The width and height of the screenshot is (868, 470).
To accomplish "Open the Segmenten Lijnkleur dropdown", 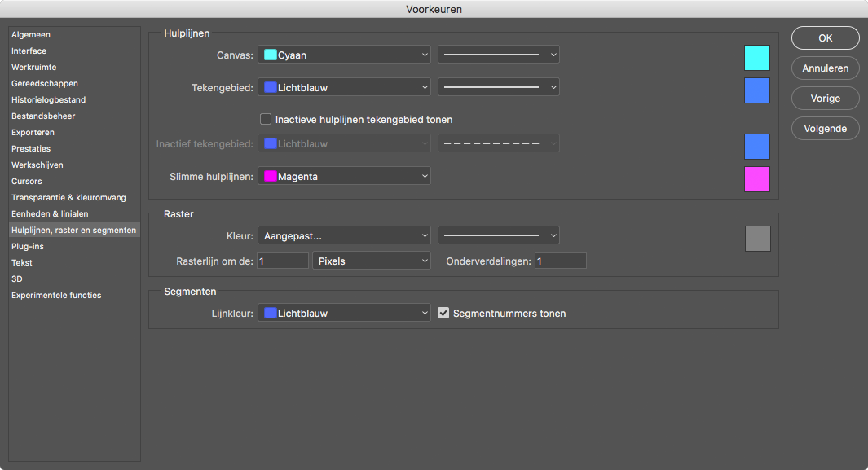I will [x=344, y=313].
